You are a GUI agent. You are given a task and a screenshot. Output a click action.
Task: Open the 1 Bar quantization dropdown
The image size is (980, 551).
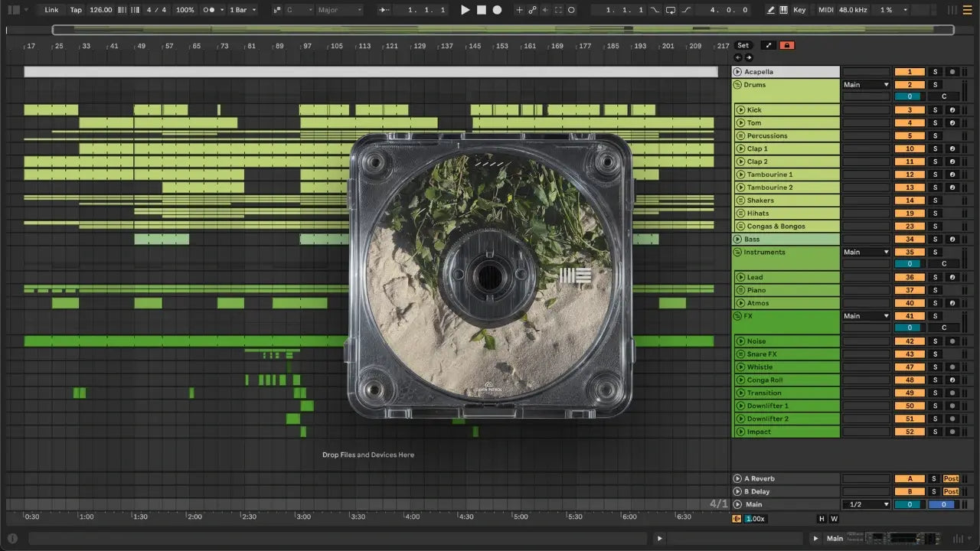(243, 10)
